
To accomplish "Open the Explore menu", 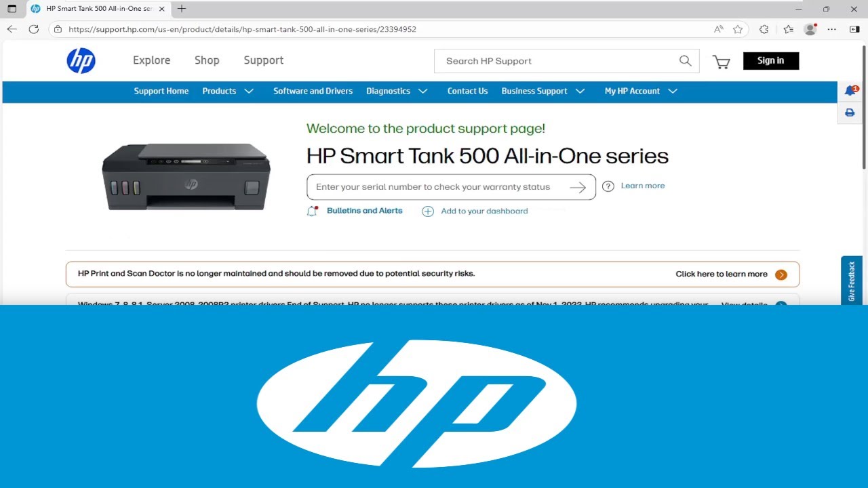I will (x=151, y=60).
